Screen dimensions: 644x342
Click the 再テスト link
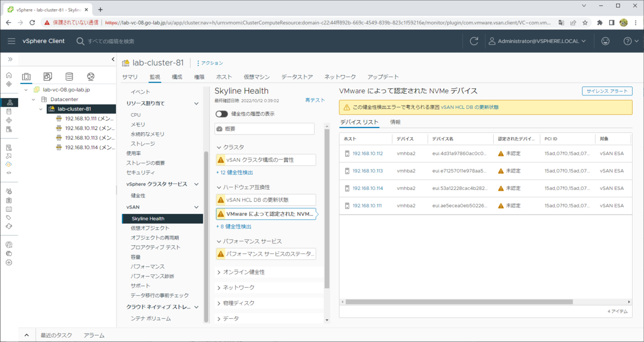pyautogui.click(x=315, y=100)
